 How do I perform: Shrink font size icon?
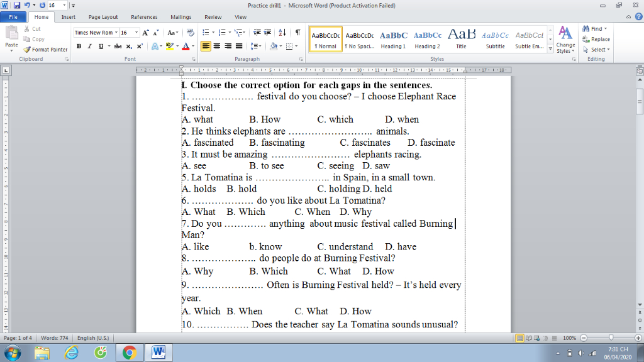(x=156, y=33)
